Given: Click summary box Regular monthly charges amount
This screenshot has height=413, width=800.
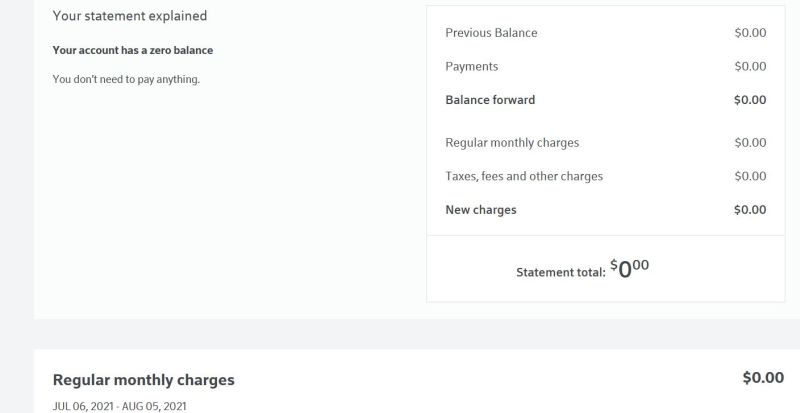Looking at the screenshot, I should [x=750, y=142].
